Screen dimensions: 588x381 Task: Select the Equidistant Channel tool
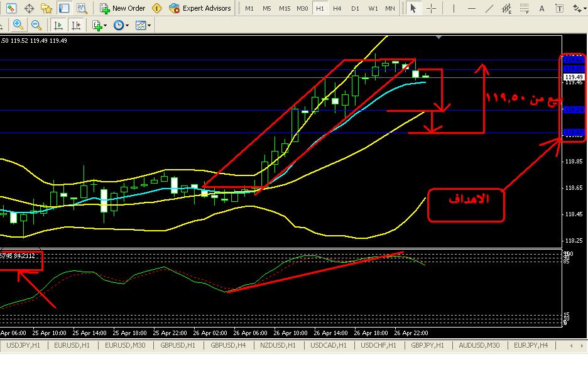pos(506,8)
